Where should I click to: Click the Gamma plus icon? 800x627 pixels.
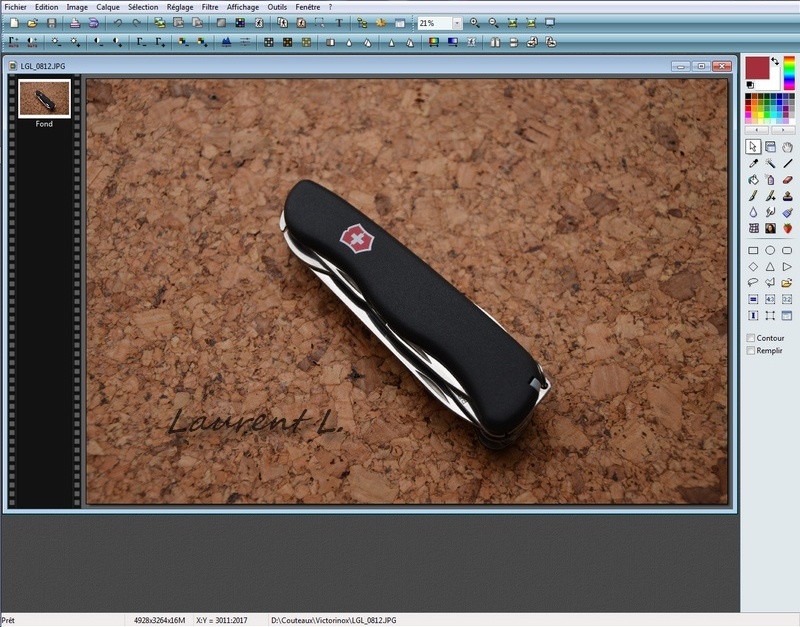160,42
